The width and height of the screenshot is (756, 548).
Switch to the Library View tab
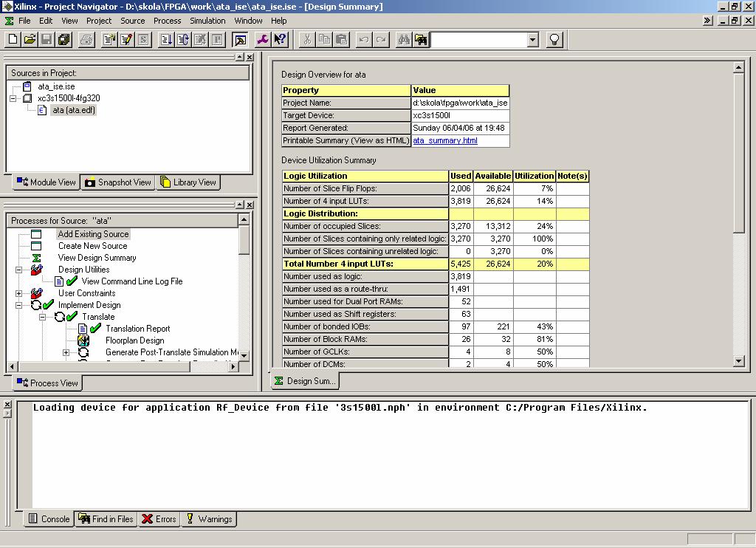tap(188, 182)
